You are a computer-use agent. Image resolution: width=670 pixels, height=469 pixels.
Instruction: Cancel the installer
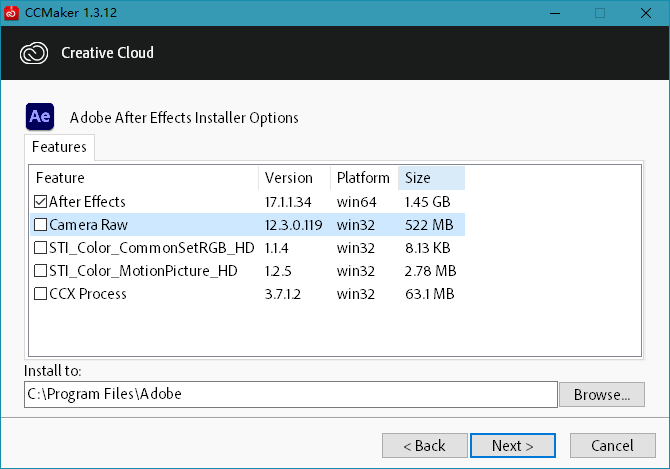(x=613, y=446)
